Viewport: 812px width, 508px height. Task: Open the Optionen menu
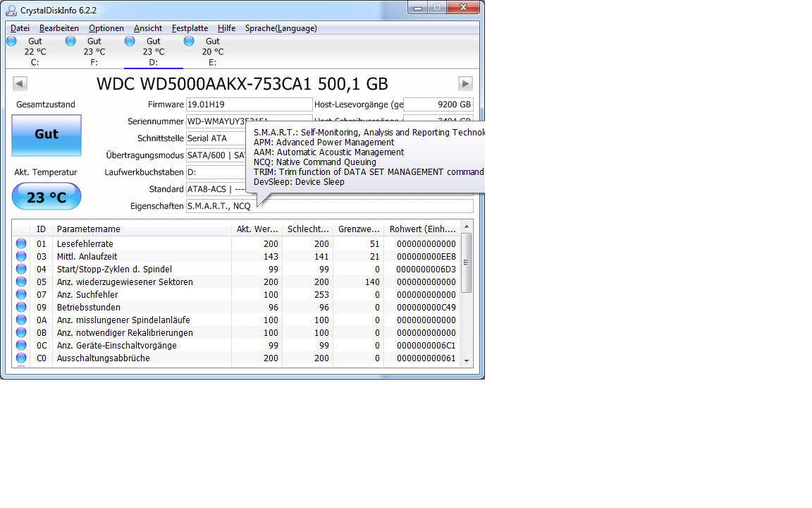click(106, 28)
